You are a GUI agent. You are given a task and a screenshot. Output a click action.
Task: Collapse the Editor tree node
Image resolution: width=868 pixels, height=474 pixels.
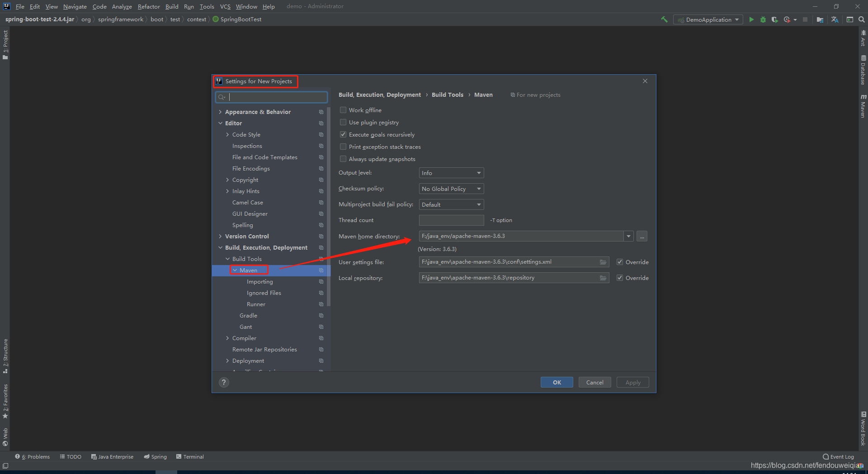220,123
